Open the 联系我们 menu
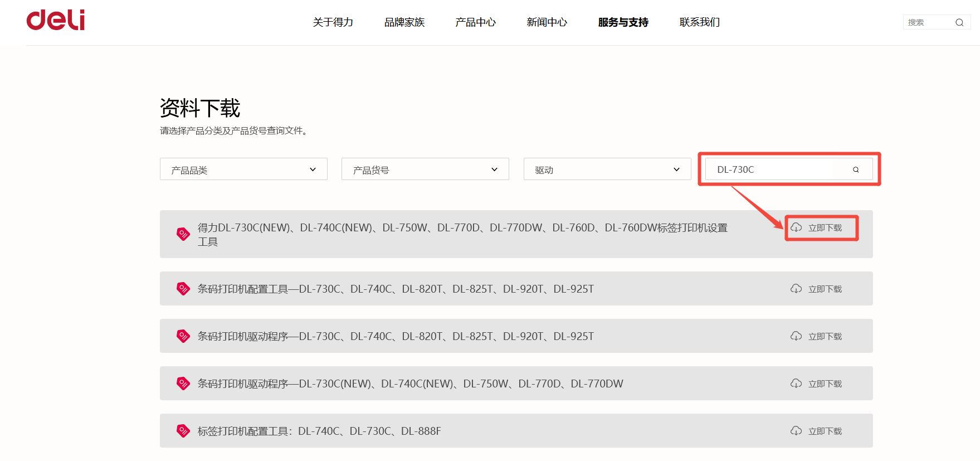 (700, 22)
